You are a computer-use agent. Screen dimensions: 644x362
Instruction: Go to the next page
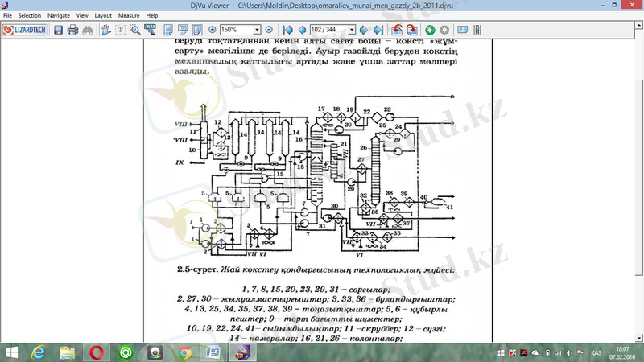[x=364, y=30]
